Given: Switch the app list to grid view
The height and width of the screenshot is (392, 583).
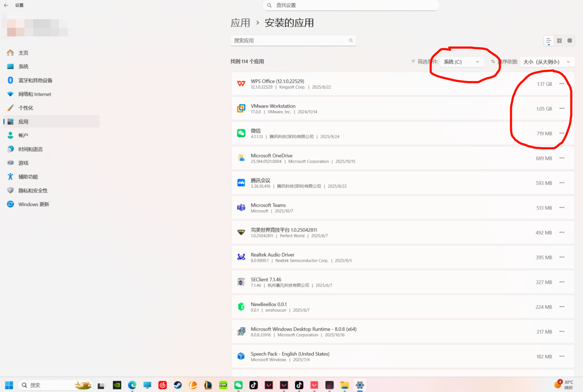Looking at the screenshot, I should [559, 41].
